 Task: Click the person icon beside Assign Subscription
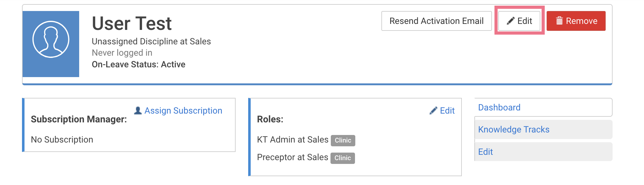click(138, 110)
